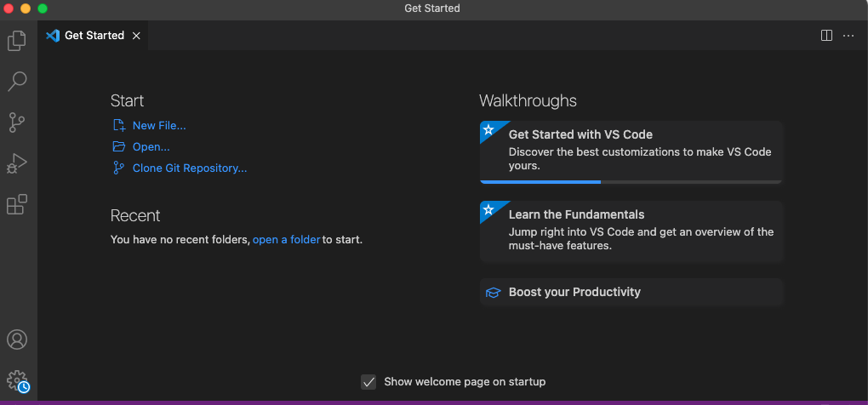Click the branch icon beside Clone Git Repository
The height and width of the screenshot is (405, 868).
point(118,168)
